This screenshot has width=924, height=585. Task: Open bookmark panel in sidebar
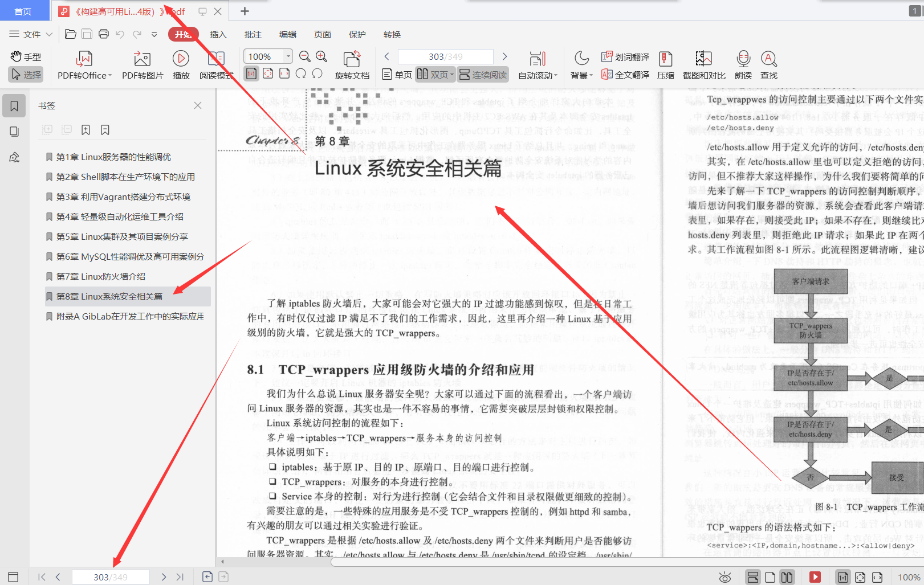pos(14,106)
